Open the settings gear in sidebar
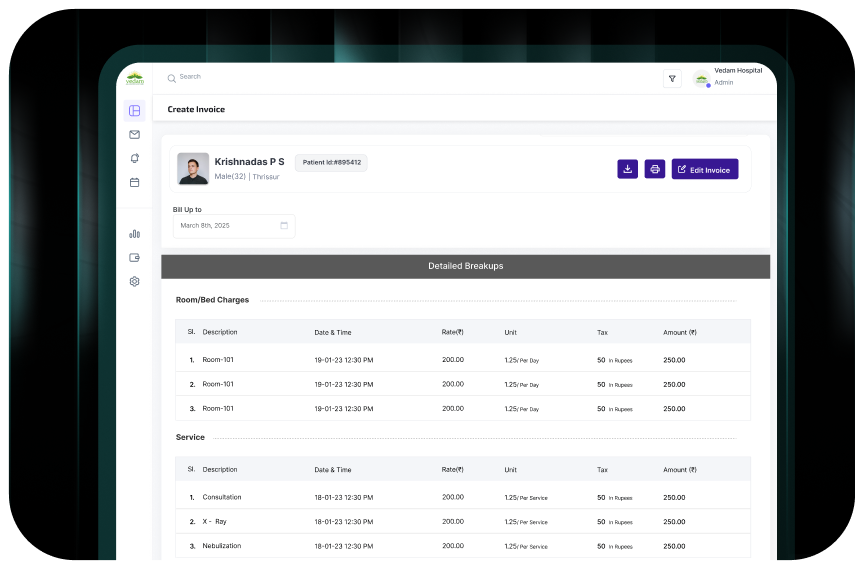864x570 pixels. point(134,281)
